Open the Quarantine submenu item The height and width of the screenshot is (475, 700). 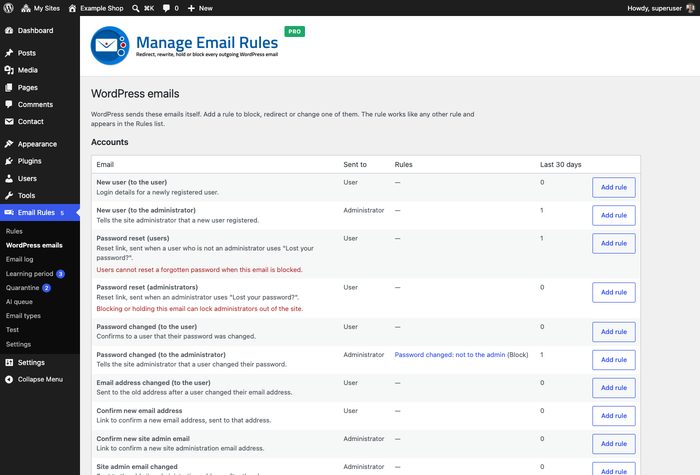pyautogui.click(x=23, y=288)
